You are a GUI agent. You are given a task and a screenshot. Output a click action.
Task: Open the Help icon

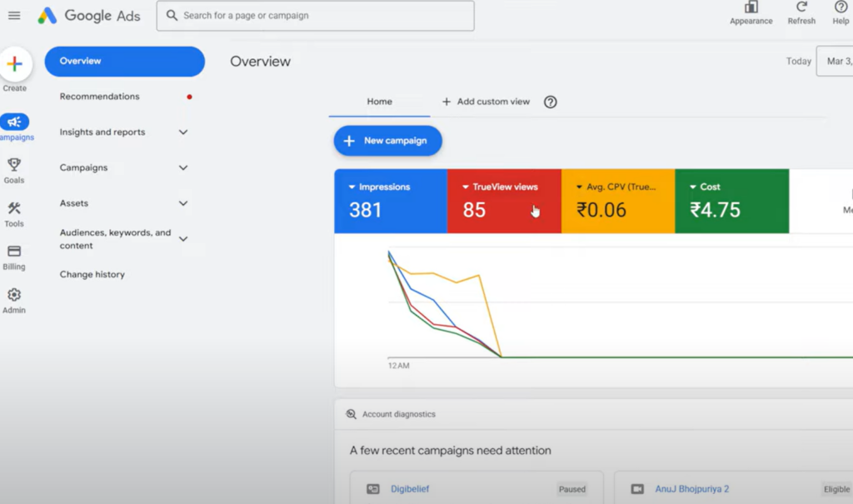(841, 7)
